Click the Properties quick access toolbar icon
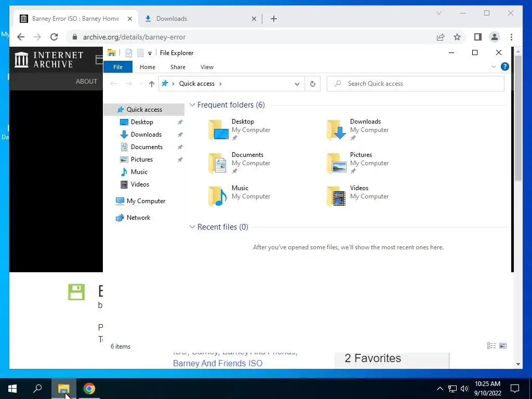Viewport: 532px width, 399px height. [129, 53]
